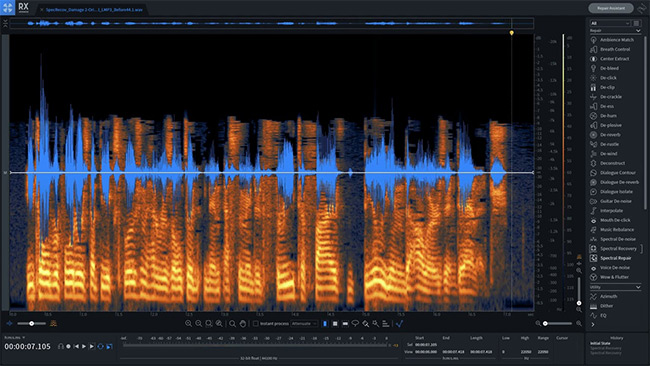Enable the Instant process checkbox
This screenshot has height=366, width=650.
click(256, 324)
